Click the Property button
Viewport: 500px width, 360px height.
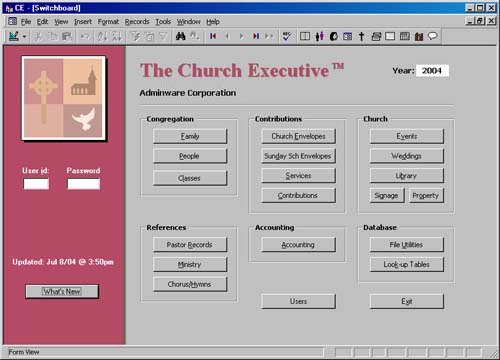426,195
